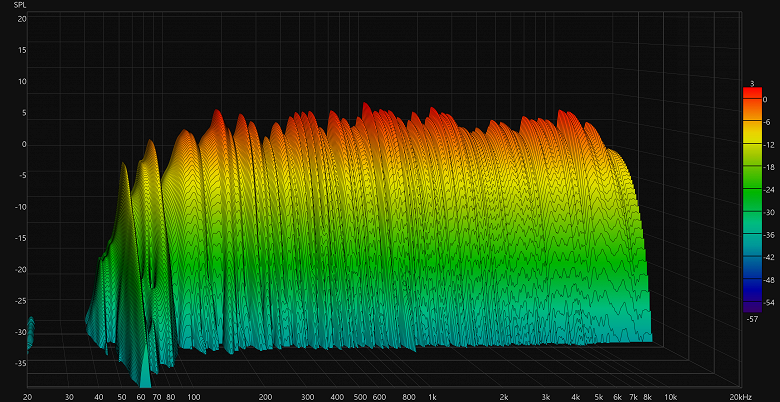The width and height of the screenshot is (780, 402).
Task: Click the 7k frequency axis label
Action: tap(634, 397)
